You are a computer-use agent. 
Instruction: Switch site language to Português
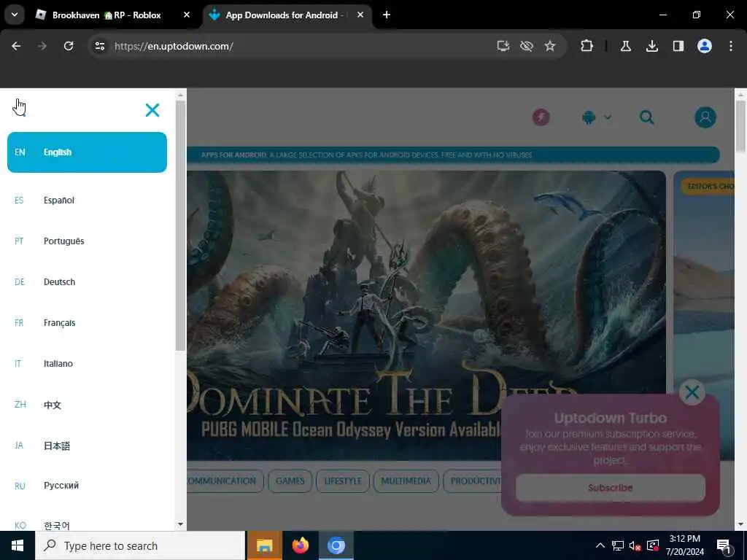tap(88, 241)
